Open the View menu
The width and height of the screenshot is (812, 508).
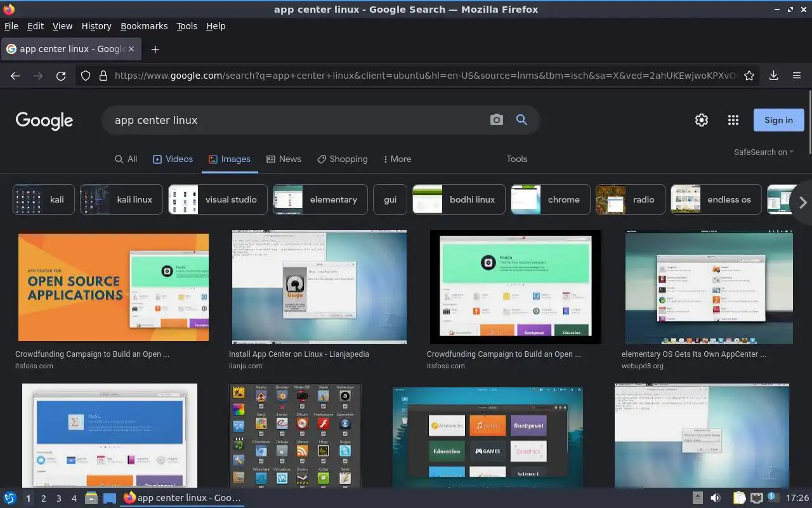coord(62,26)
